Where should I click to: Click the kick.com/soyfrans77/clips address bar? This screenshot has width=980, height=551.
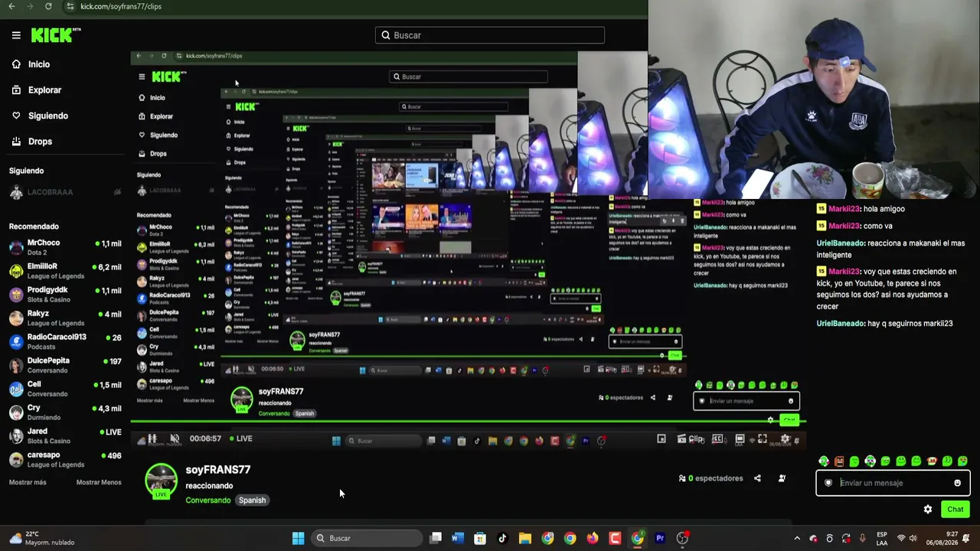[x=121, y=6]
